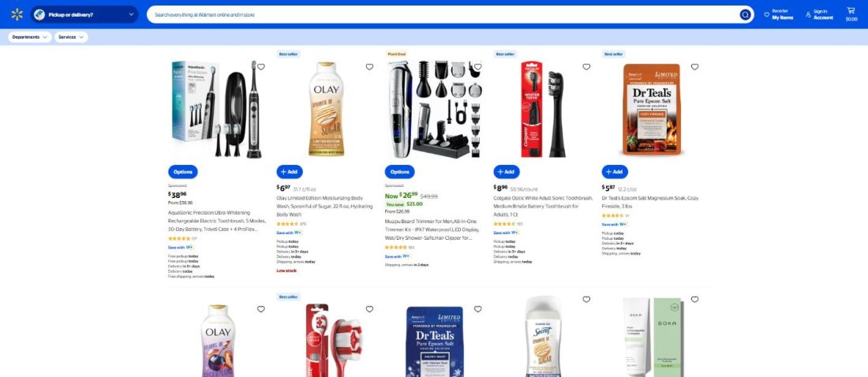Open Options for Muzpu Beard Trimmer
The height and width of the screenshot is (377, 868).
coord(400,172)
